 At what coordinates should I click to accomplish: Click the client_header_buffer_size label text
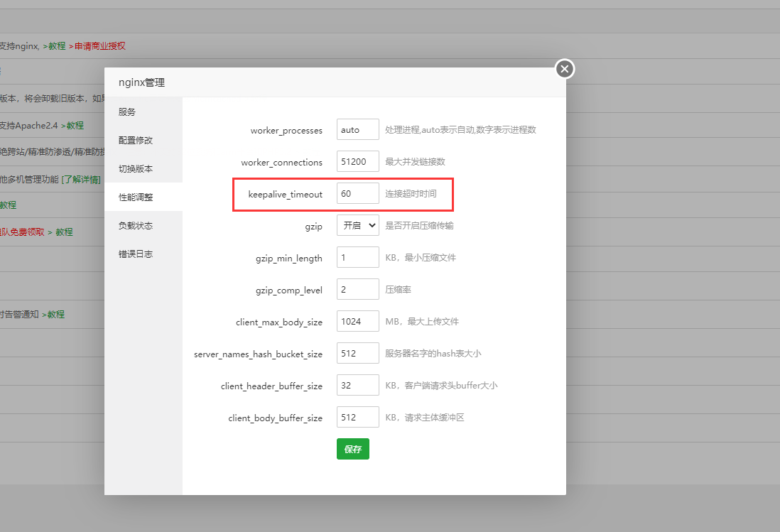click(271, 386)
